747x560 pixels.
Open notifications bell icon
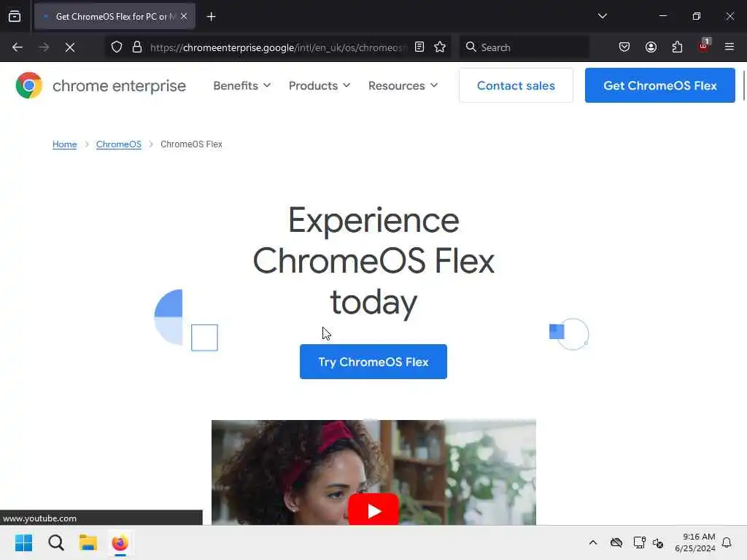point(727,542)
